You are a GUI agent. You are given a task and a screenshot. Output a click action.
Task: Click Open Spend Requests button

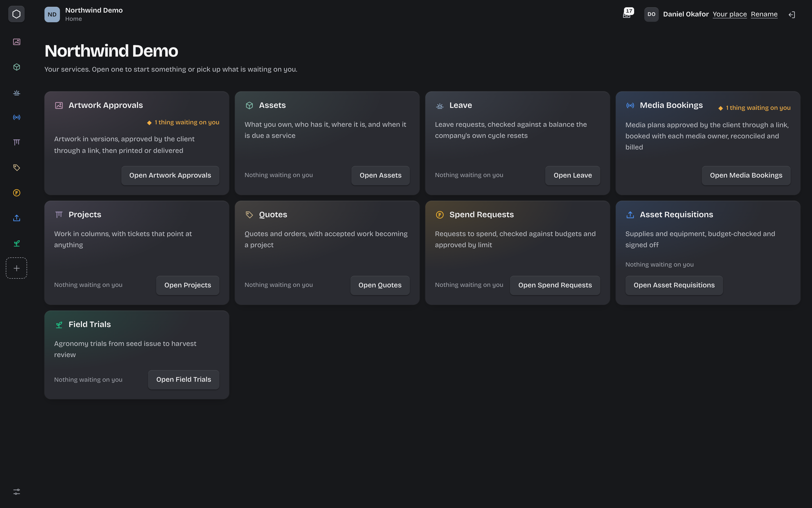pos(555,285)
